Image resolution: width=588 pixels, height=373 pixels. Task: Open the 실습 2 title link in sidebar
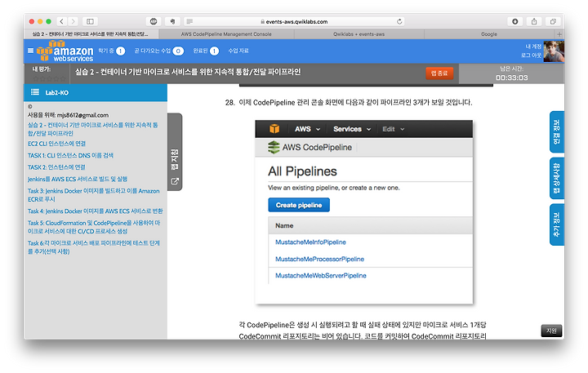pyautogui.click(x=92, y=129)
